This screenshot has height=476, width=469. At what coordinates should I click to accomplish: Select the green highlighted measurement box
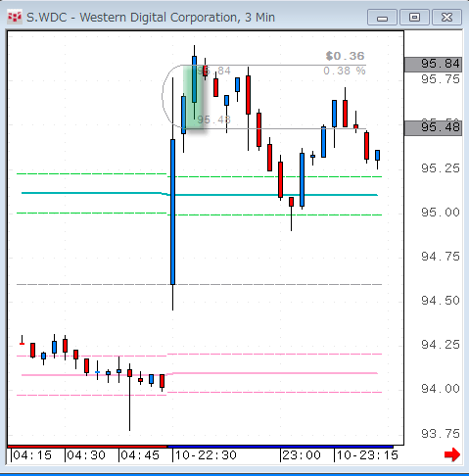click(193, 98)
